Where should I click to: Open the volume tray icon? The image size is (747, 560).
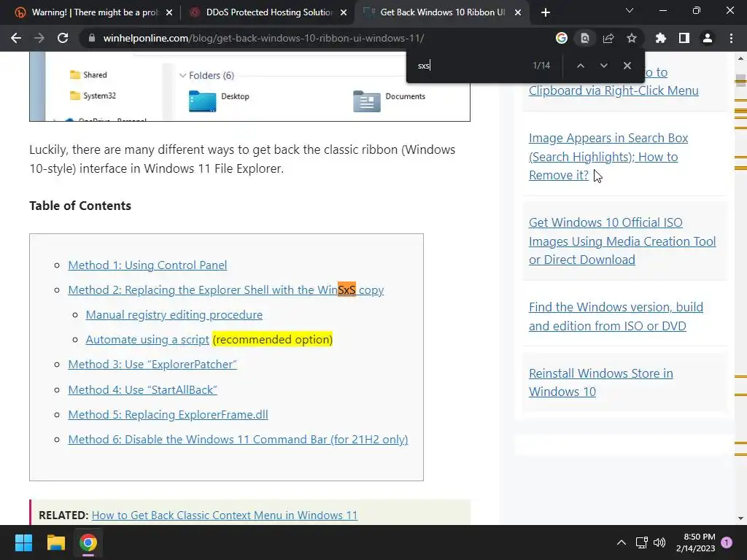tap(659, 542)
